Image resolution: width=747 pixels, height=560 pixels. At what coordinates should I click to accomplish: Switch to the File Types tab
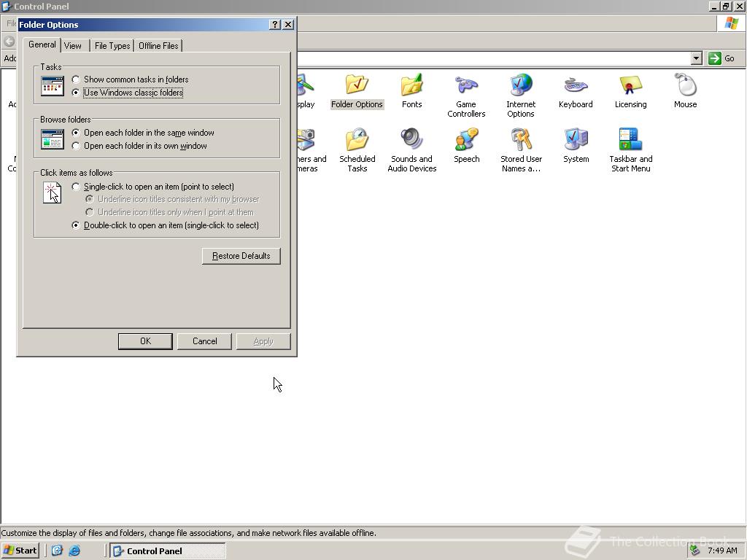(112, 46)
